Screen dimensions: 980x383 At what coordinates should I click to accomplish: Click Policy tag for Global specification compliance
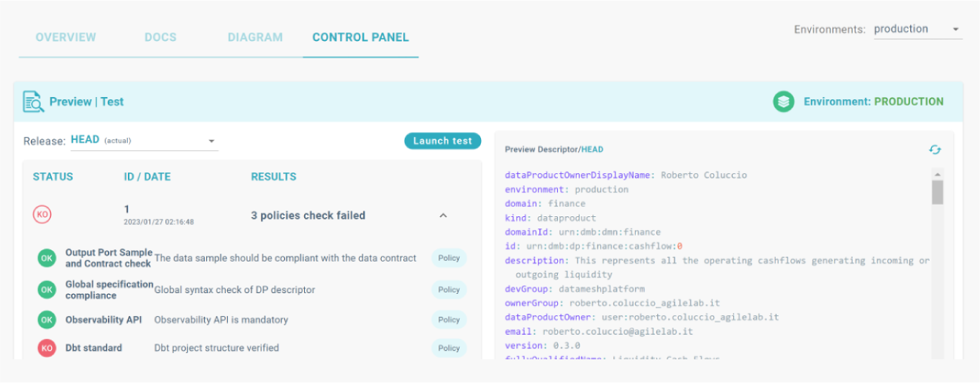click(449, 290)
